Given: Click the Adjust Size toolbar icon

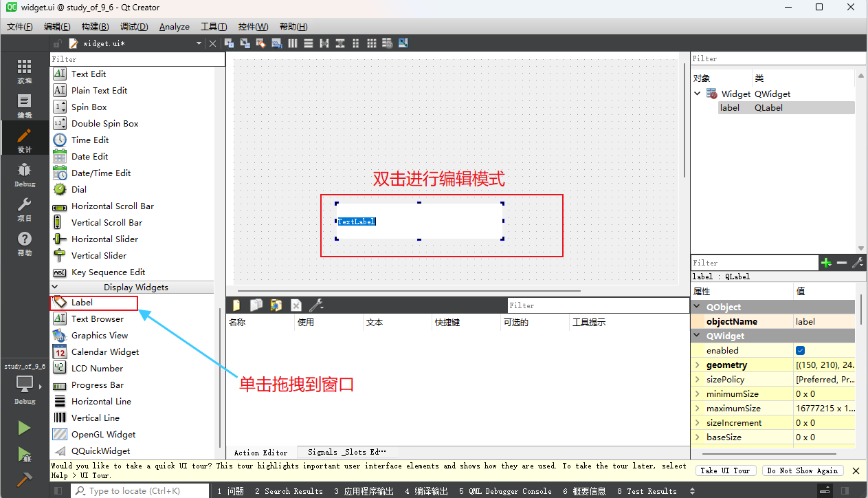Looking at the screenshot, I should pos(403,43).
